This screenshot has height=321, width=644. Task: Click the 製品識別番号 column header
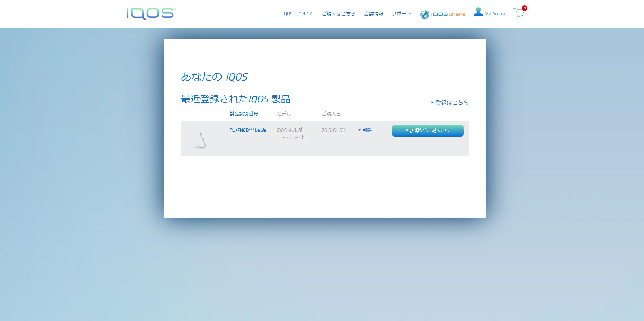click(243, 114)
